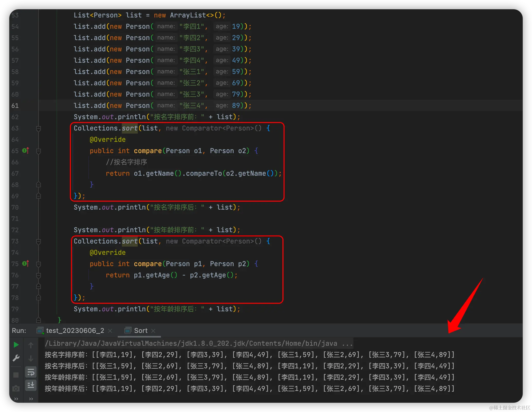
Task: Click the @Override annotation on line 64
Action: [108, 139]
